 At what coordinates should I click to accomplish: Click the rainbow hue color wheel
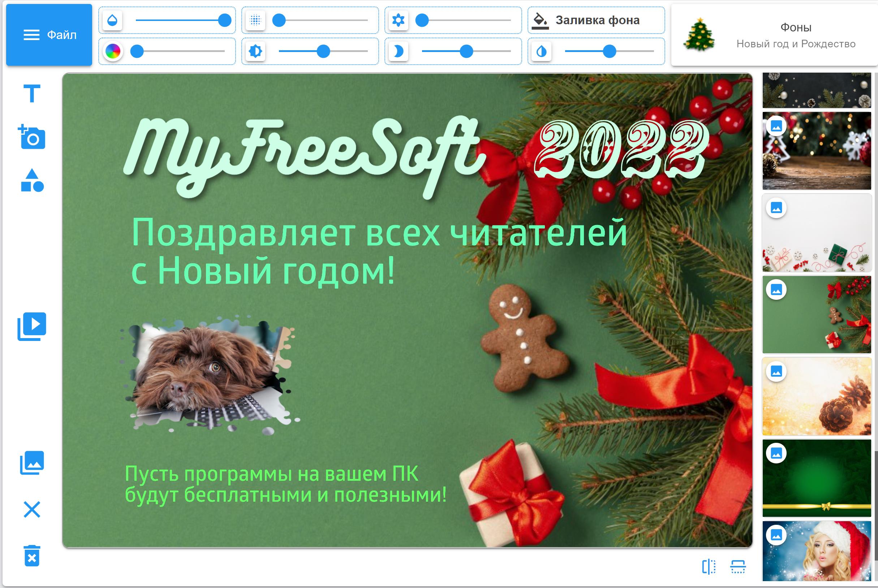112,51
